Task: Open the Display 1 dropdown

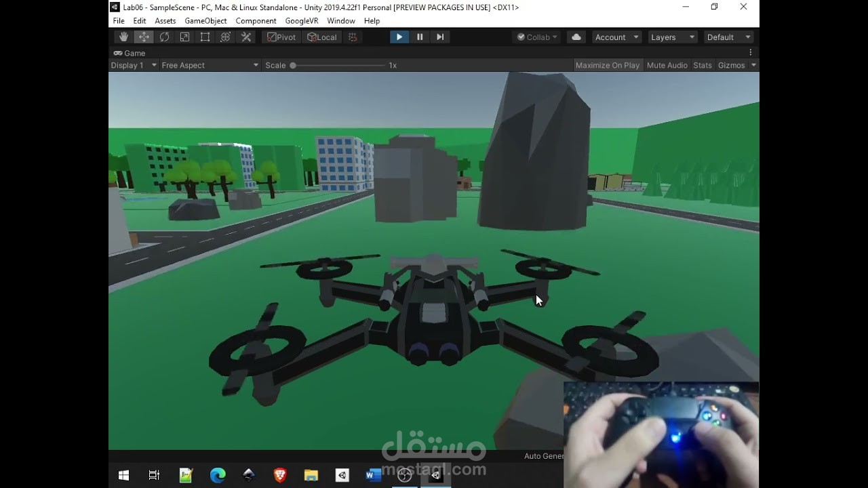Action: [x=133, y=65]
